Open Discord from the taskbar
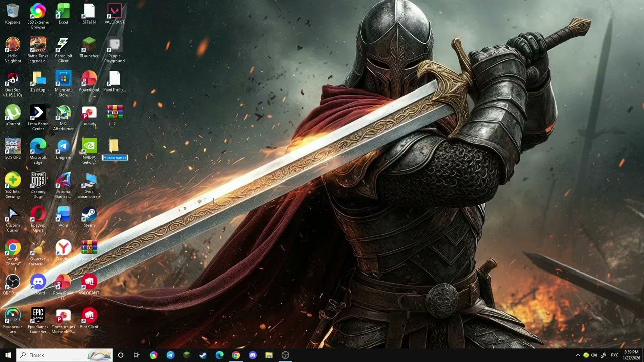Image resolution: width=644 pixels, height=362 pixels. [253, 355]
